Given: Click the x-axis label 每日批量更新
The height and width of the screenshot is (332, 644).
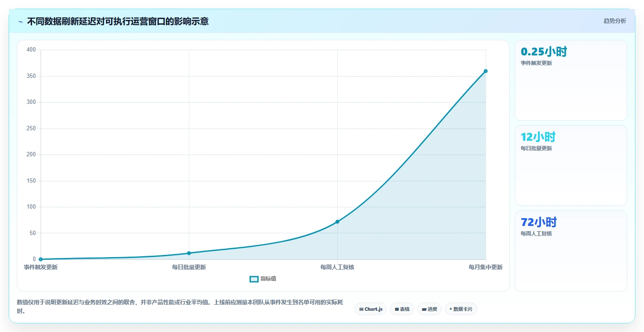Looking at the screenshot, I should (x=189, y=267).
